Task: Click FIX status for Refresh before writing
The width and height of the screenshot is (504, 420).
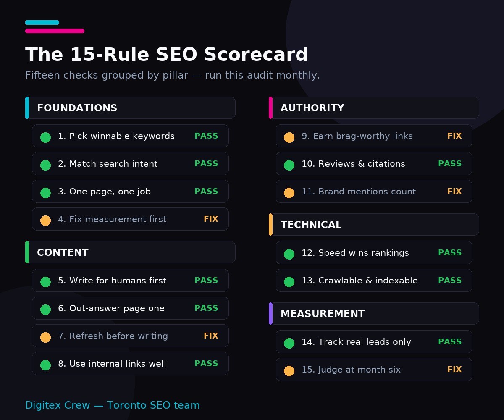Action: [211, 336]
